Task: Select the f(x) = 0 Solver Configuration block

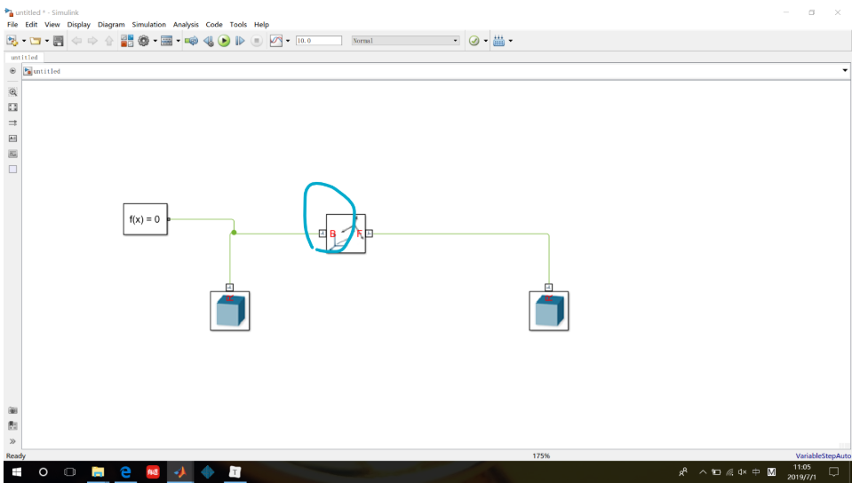Action: (x=145, y=219)
